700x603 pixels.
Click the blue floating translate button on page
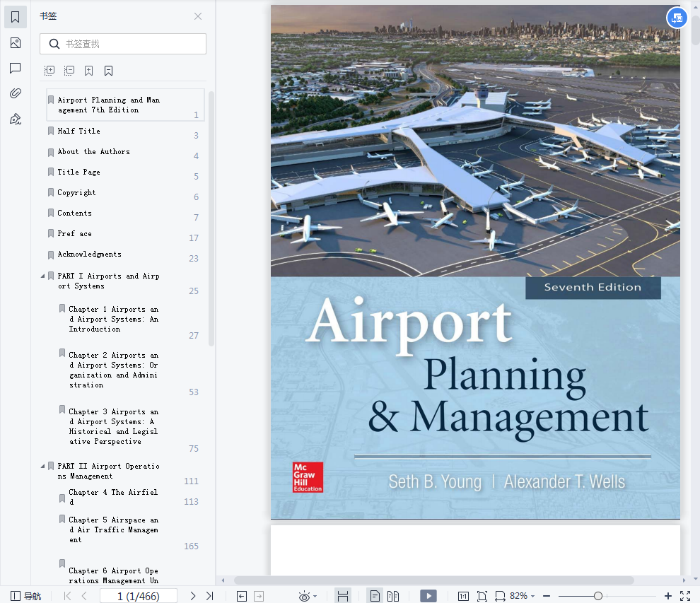(677, 18)
